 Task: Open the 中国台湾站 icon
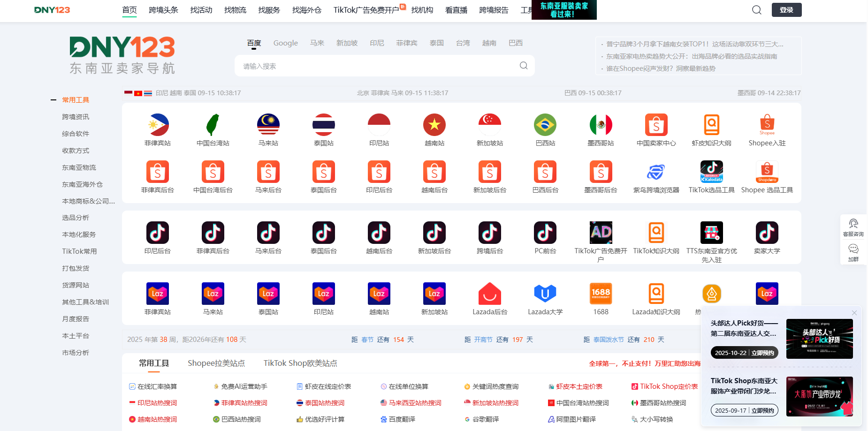(213, 125)
